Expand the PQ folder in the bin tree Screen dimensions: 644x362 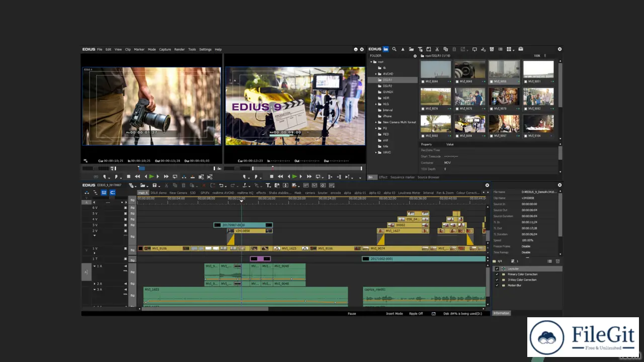click(377, 128)
